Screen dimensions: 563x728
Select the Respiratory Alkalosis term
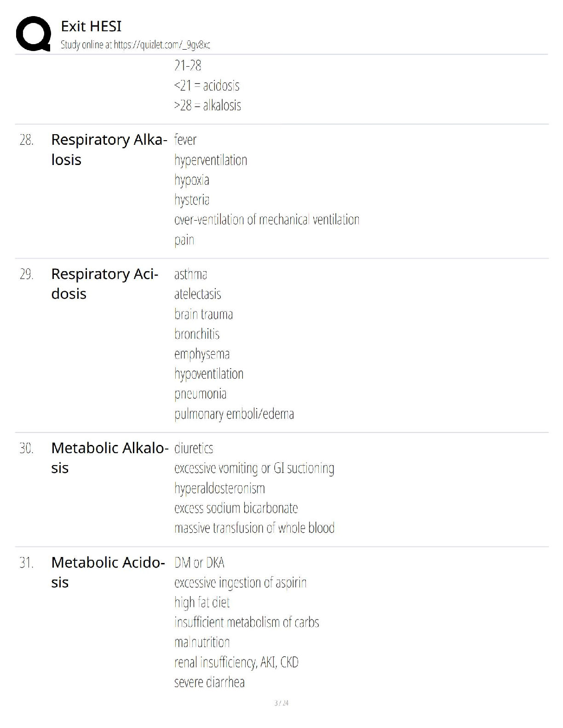pyautogui.click(x=109, y=149)
